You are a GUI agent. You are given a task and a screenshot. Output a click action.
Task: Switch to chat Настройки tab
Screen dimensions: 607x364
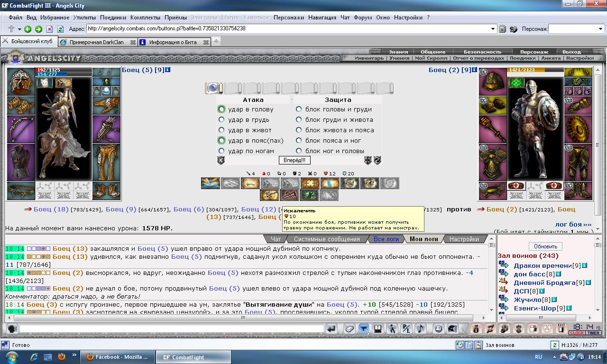point(464,239)
